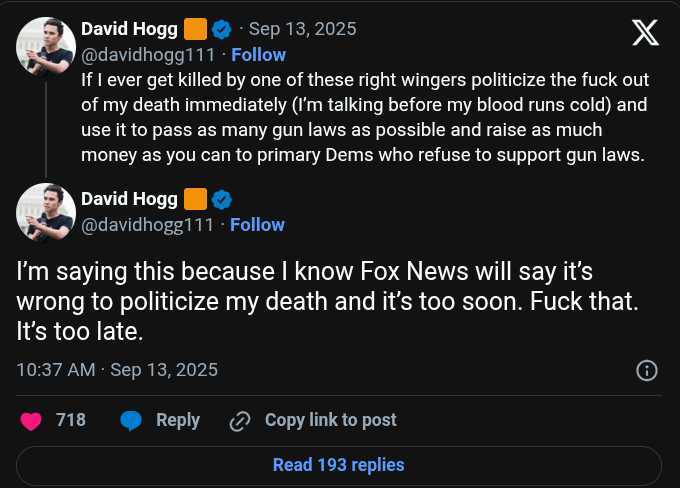Click verified badge on top tweet

pos(222,29)
